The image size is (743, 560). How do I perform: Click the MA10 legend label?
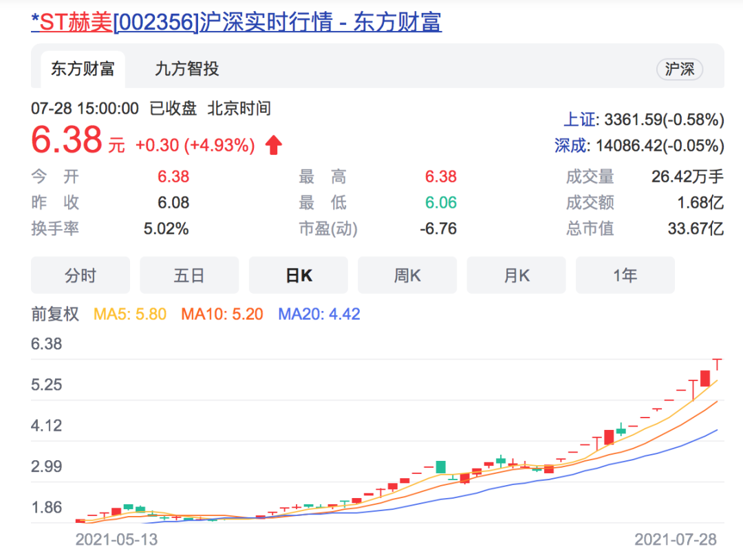[x=222, y=314]
